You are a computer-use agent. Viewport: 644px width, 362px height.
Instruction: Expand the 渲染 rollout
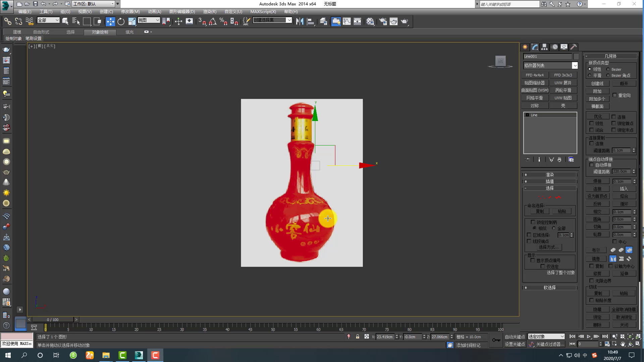(550, 175)
